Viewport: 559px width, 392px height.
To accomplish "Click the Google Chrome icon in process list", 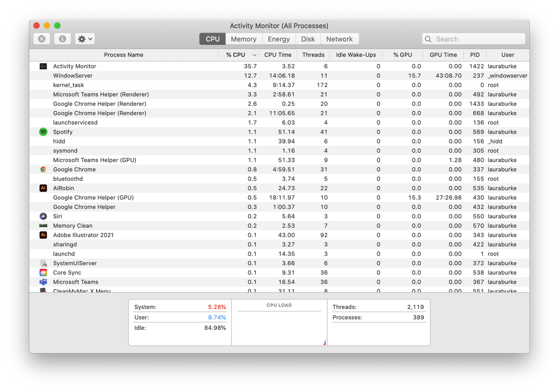I will [43, 169].
